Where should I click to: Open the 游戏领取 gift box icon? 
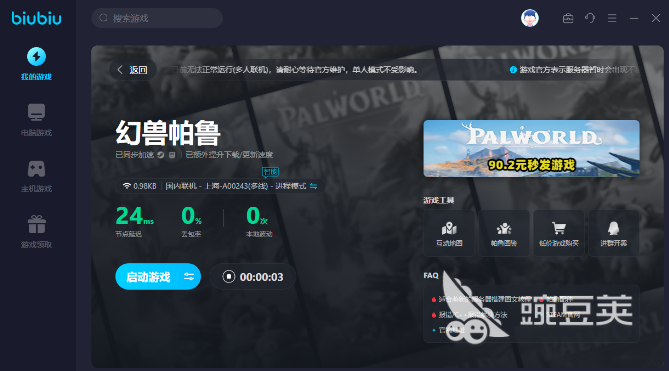[36, 224]
